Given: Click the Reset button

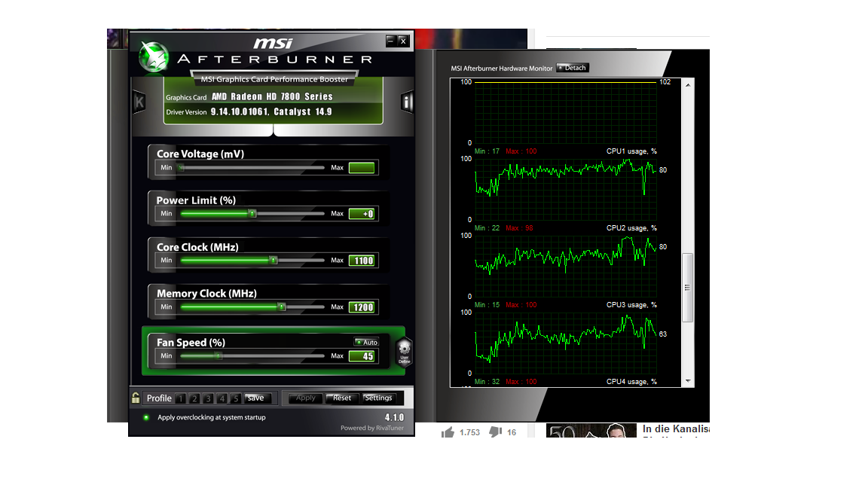Looking at the screenshot, I should [341, 398].
